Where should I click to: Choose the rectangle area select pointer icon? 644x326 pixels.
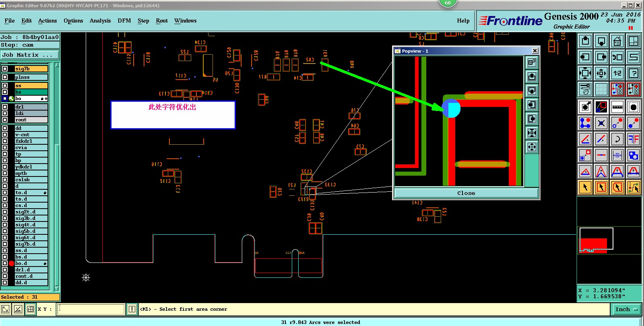[601, 187]
